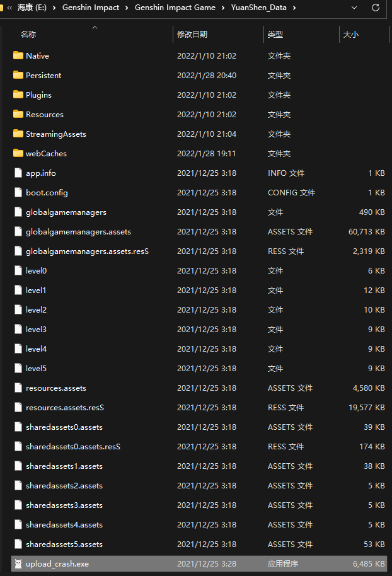Select the webCaches folder icon
The width and height of the screenshot is (392, 576).
point(18,153)
